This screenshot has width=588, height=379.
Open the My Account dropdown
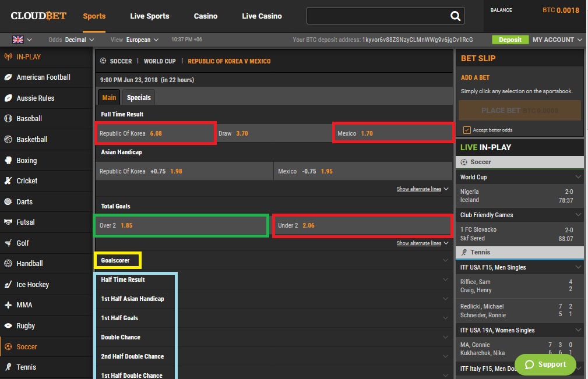(x=557, y=40)
